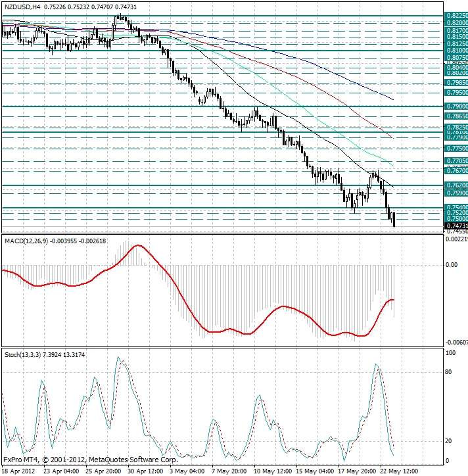
Task: Click the Stochastic 20 level label
Action: (x=448, y=441)
